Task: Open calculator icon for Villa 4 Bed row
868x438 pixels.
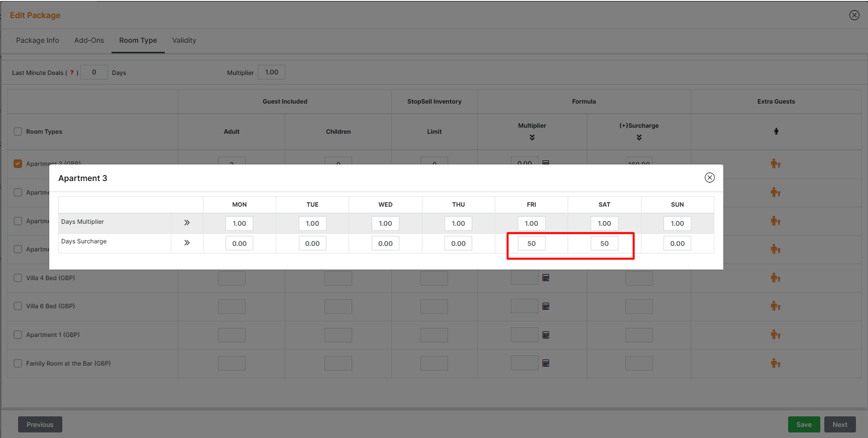Action: point(546,278)
